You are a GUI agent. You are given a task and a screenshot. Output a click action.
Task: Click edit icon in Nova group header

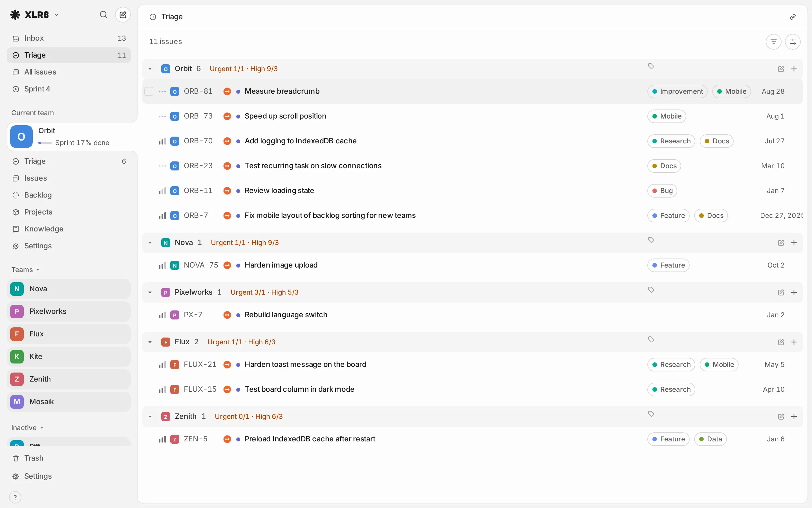pos(781,243)
